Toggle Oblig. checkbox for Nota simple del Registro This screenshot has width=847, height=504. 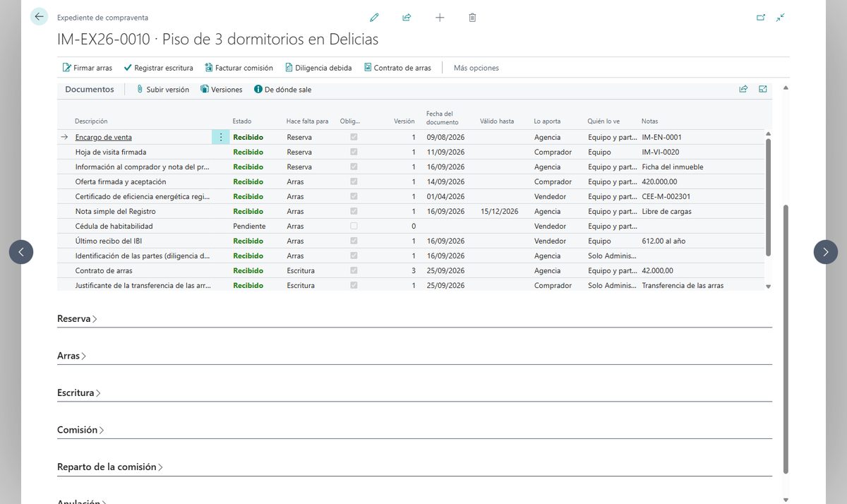pyautogui.click(x=354, y=211)
